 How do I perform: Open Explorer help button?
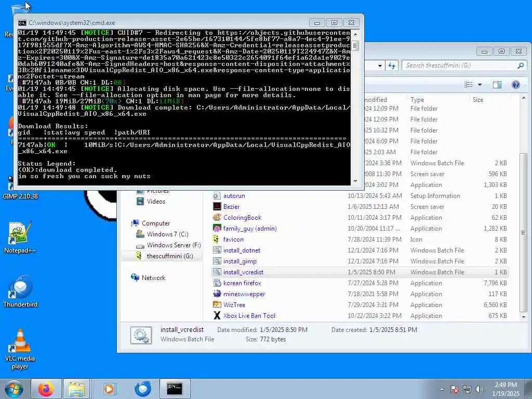[x=516, y=85]
